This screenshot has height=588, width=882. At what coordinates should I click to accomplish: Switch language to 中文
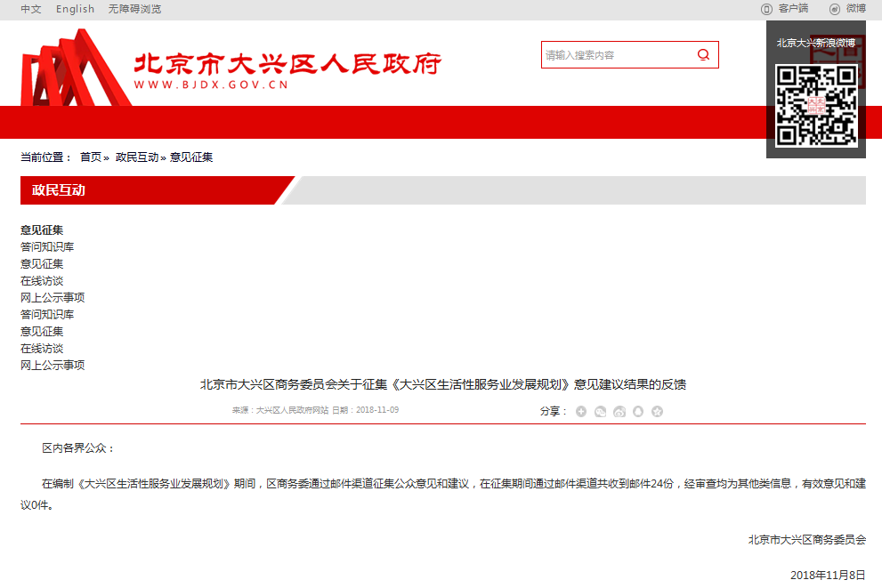coord(31,9)
